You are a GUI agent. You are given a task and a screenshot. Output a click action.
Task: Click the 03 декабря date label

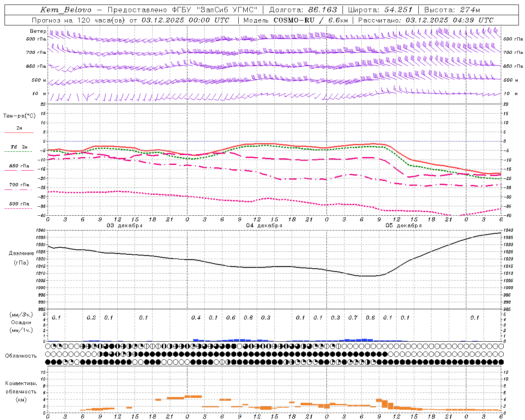125,226
